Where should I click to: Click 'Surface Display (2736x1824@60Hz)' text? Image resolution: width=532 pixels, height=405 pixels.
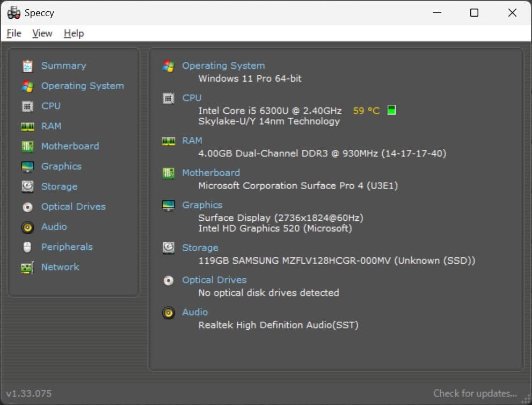tap(281, 218)
